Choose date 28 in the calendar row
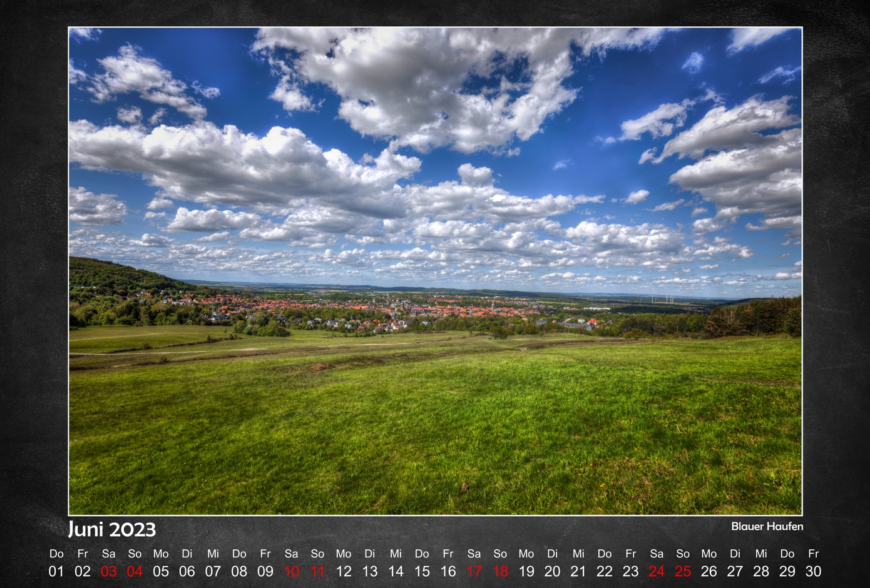Image resolution: width=870 pixels, height=588 pixels. click(761, 571)
